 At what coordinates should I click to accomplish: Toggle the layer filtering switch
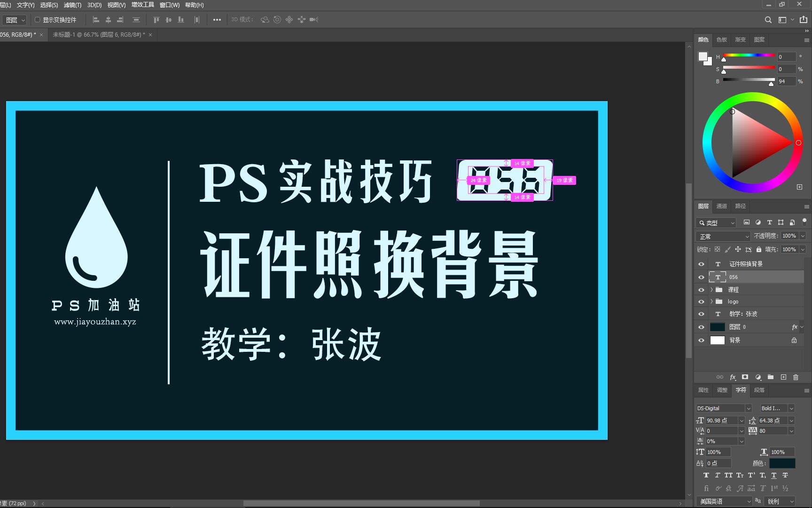pyautogui.click(x=804, y=222)
